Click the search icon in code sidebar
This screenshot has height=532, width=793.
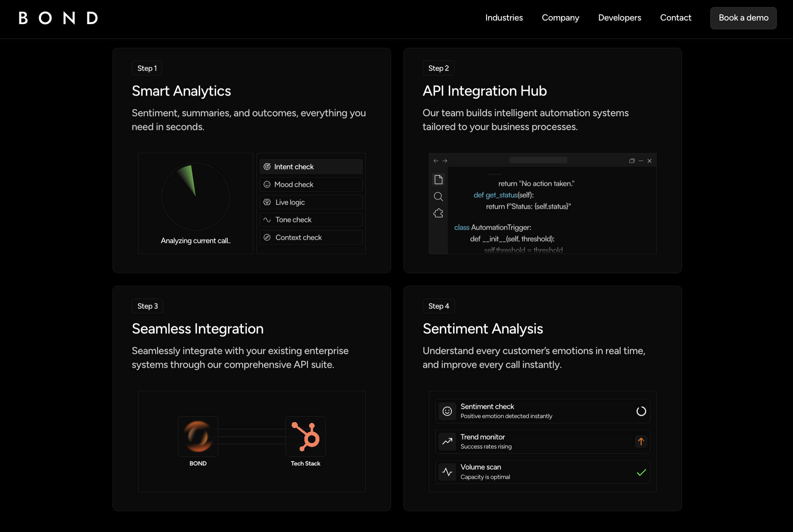click(438, 196)
